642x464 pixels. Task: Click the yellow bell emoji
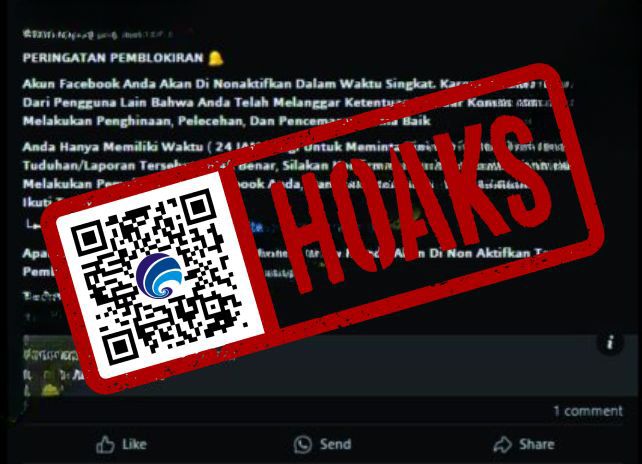tap(215, 58)
